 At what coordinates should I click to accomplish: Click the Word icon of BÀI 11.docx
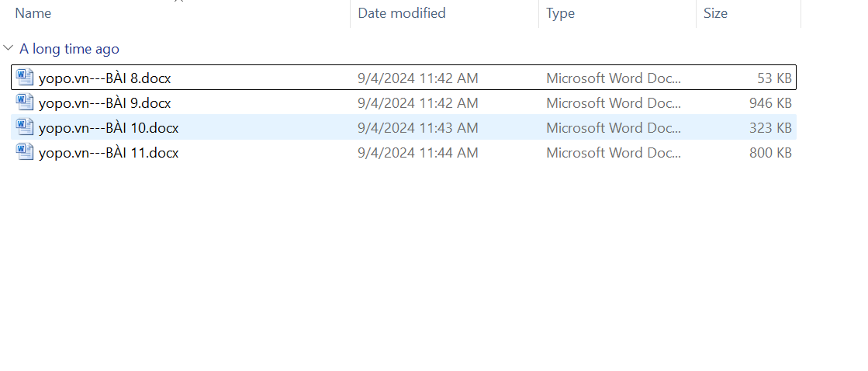tap(25, 153)
